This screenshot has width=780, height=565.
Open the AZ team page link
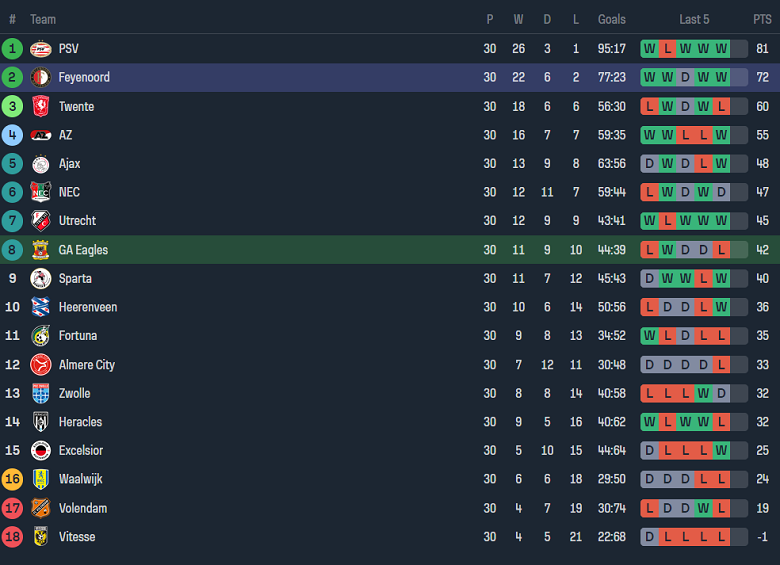(x=65, y=135)
